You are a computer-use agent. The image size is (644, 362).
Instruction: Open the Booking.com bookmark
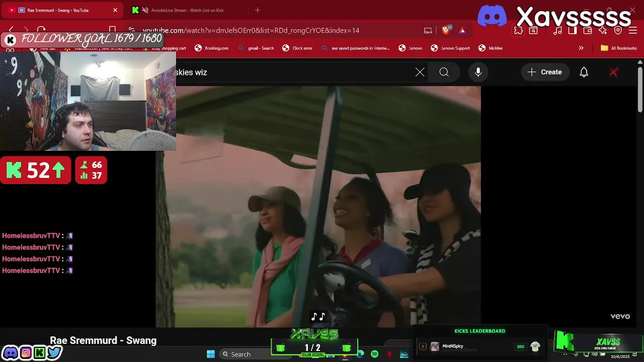211,48
